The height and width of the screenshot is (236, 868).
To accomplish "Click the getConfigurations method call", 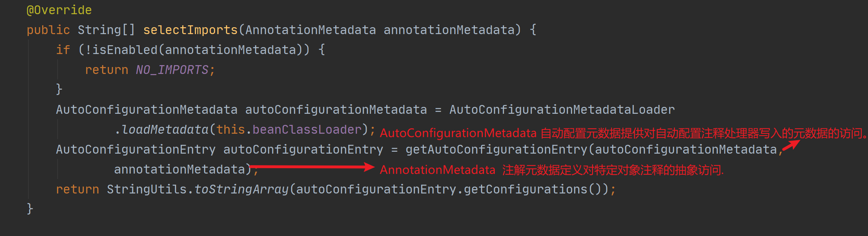I will point(525,189).
